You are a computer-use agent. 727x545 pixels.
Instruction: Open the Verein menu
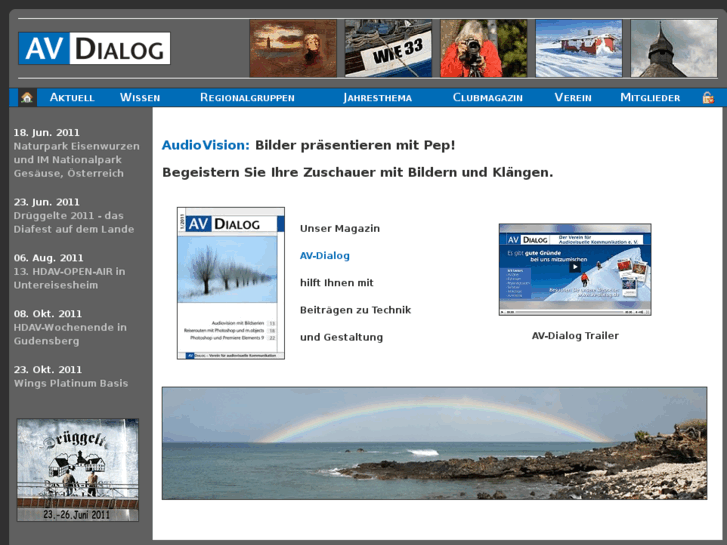point(573,97)
